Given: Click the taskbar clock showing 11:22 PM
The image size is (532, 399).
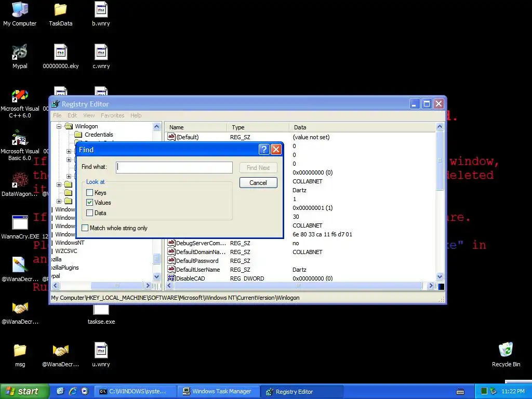Looking at the screenshot, I should [x=513, y=391].
